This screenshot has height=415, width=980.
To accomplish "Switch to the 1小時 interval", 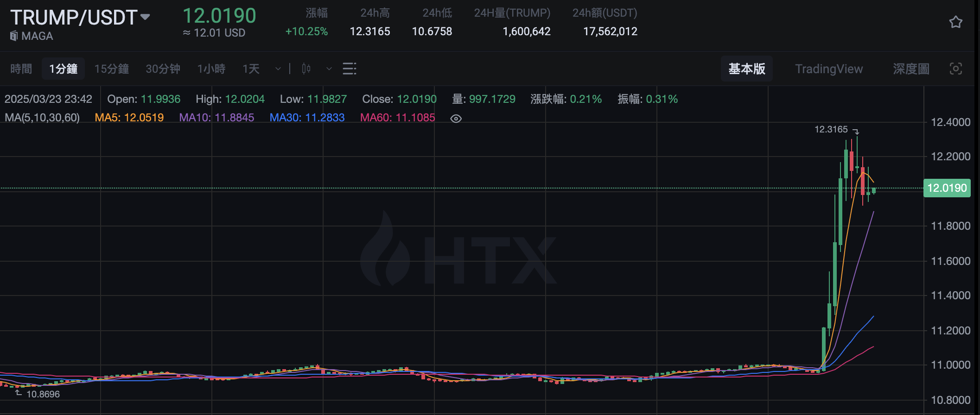I will [211, 69].
